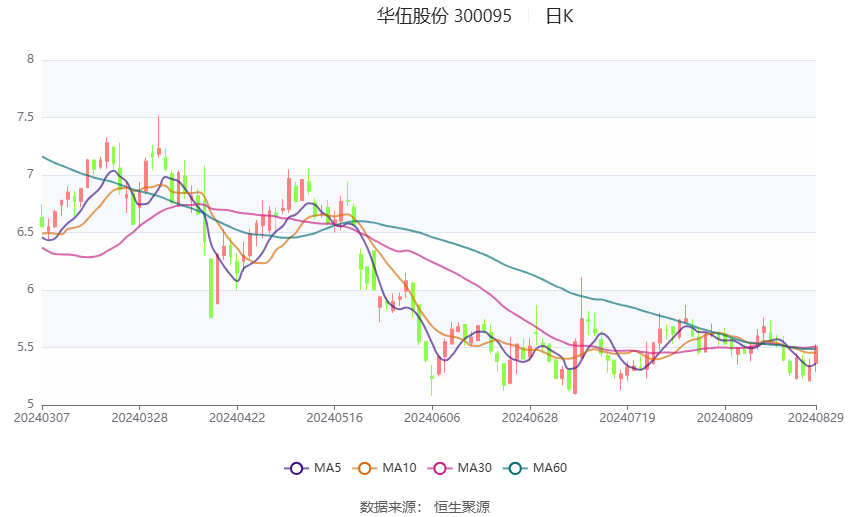Click the x-axis date label 20240606
Screen dimensions: 850x517
432,418
